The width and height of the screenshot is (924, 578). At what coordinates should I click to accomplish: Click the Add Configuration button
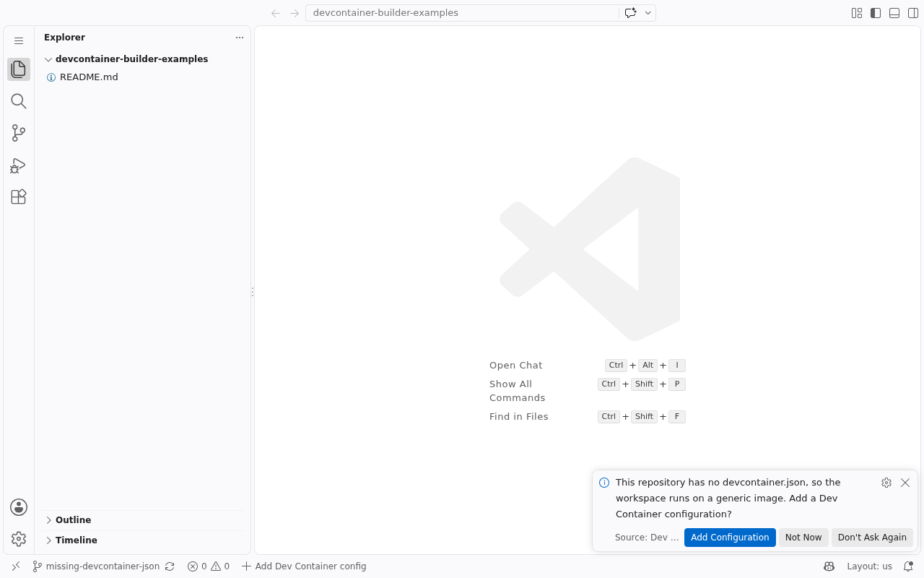pos(730,538)
